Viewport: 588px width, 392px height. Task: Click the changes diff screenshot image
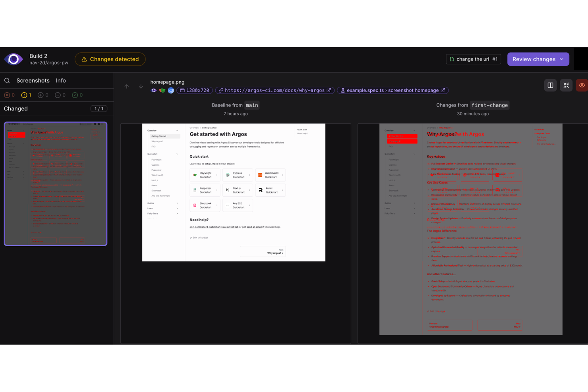coord(471,229)
